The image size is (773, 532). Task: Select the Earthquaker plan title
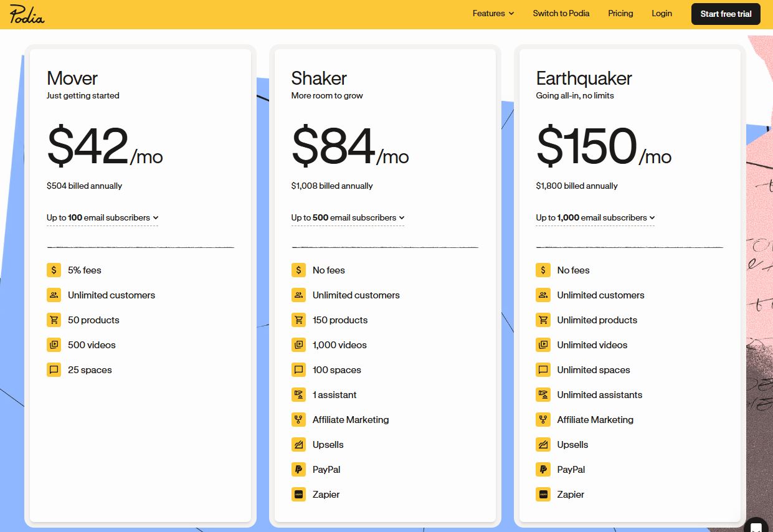pos(584,78)
